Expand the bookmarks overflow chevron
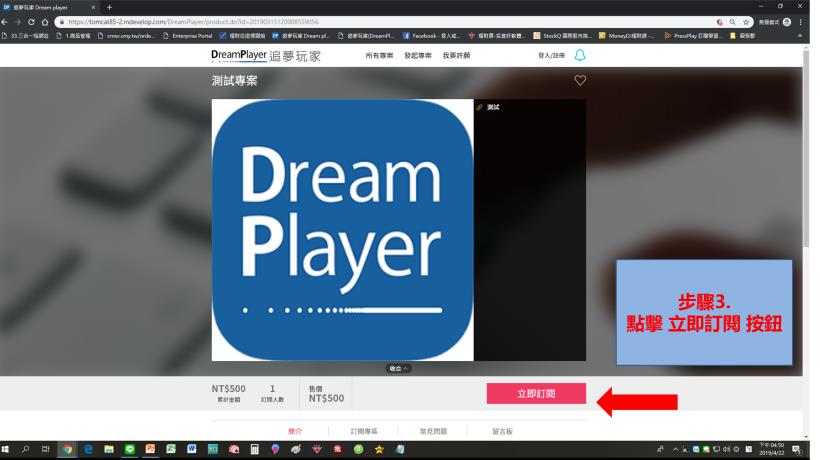This screenshot has width=820, height=460. tap(800, 36)
